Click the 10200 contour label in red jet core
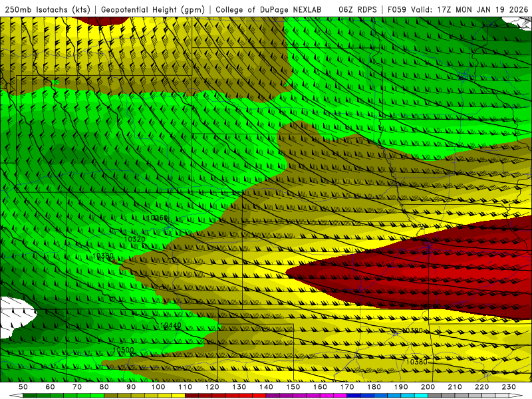Screen dimensions: 532x399 click(x=430, y=307)
